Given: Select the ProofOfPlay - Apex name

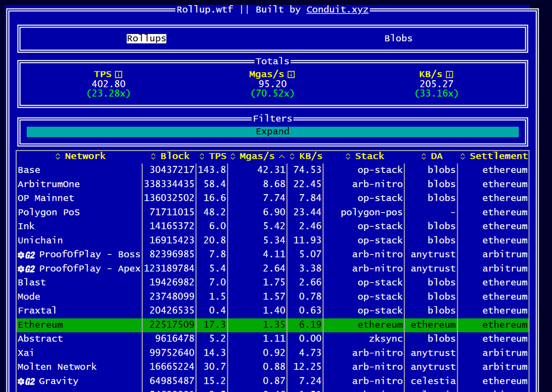Looking at the screenshot, I should pos(90,269).
